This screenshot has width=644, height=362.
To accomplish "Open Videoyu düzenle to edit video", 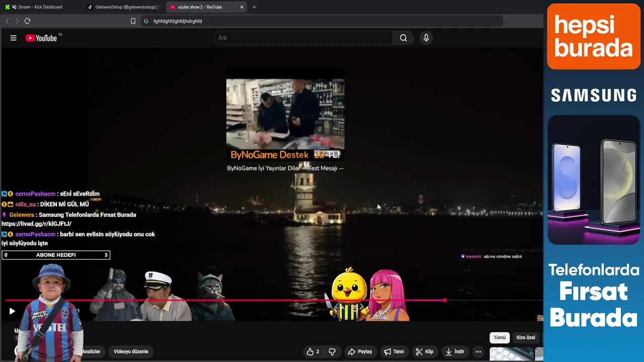I will [131, 351].
